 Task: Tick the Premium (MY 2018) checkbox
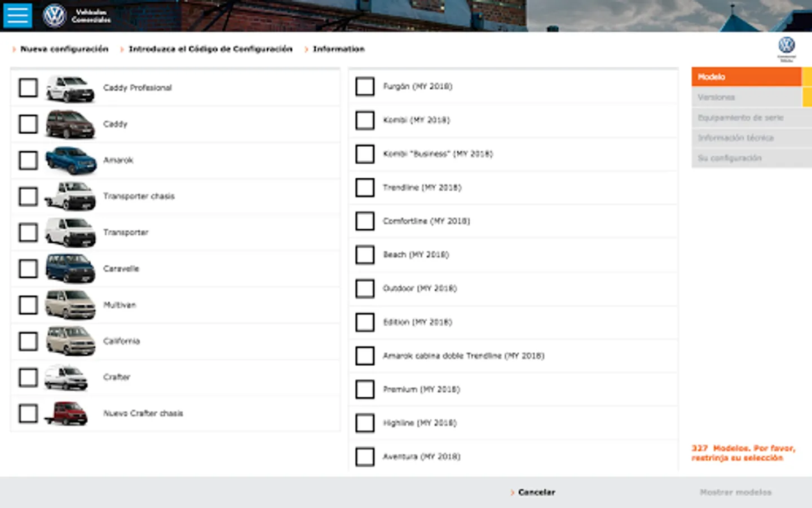[365, 389]
